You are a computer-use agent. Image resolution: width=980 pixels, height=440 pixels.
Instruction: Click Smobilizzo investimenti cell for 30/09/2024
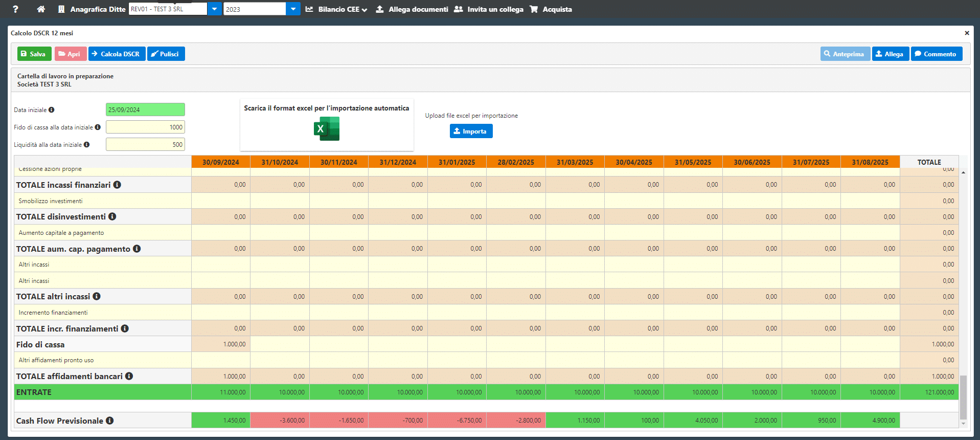[221, 201]
